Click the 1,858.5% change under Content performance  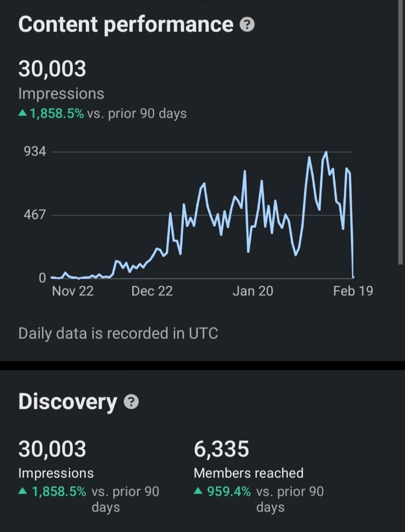(x=57, y=114)
